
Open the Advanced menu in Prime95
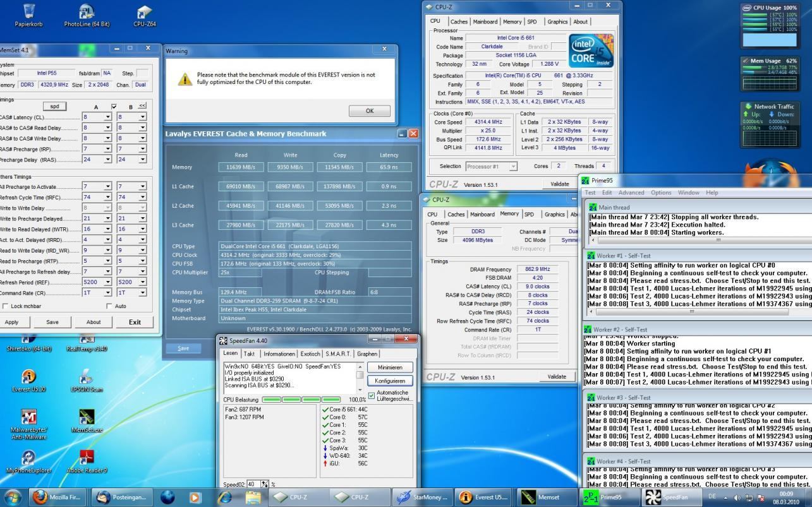(x=631, y=193)
